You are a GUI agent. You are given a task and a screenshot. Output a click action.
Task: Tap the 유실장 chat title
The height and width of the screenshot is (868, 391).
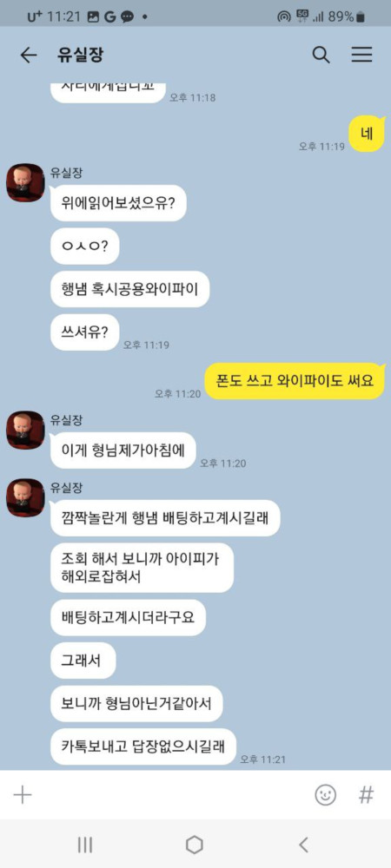80,55
